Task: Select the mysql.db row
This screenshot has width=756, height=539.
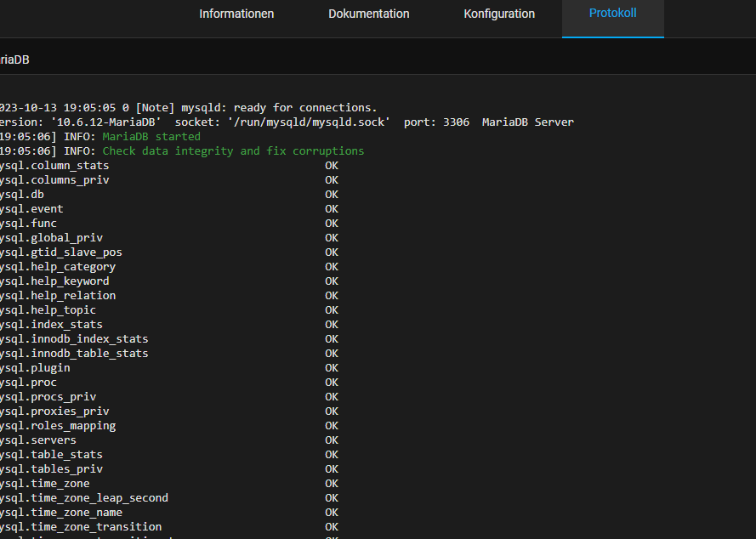Action: [169, 195]
